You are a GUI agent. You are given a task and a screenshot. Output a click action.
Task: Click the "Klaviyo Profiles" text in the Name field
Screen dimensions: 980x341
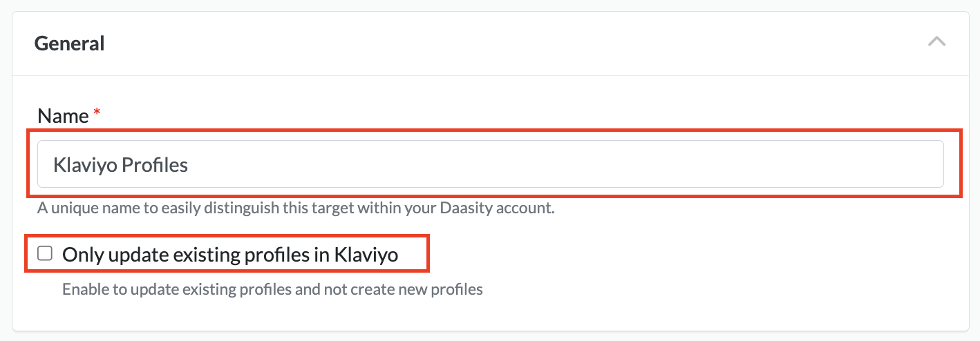coord(120,165)
